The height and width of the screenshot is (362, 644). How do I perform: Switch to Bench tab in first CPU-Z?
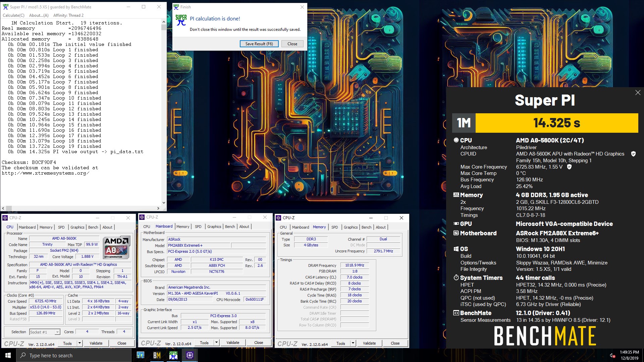pyautogui.click(x=93, y=227)
